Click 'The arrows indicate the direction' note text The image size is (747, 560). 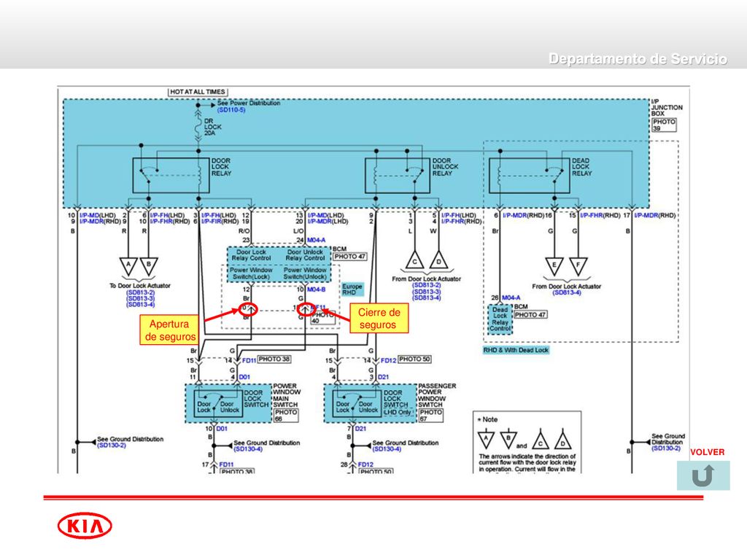527,456
